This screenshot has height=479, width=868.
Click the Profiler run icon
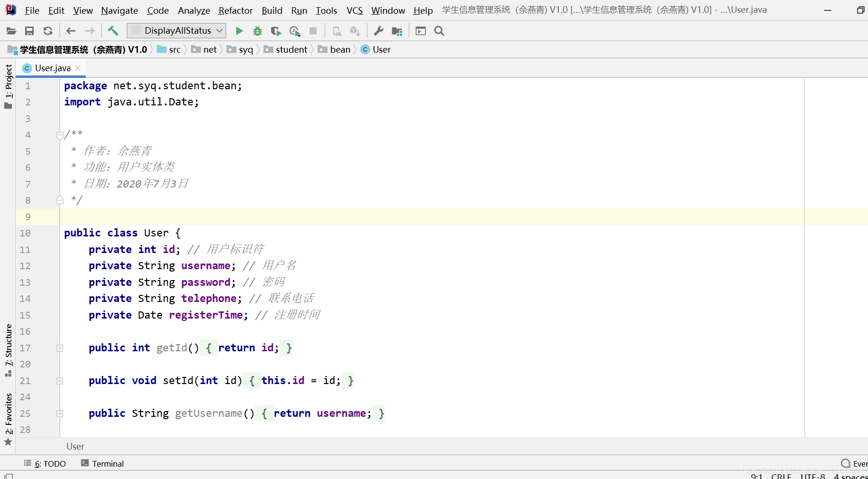[x=295, y=31]
